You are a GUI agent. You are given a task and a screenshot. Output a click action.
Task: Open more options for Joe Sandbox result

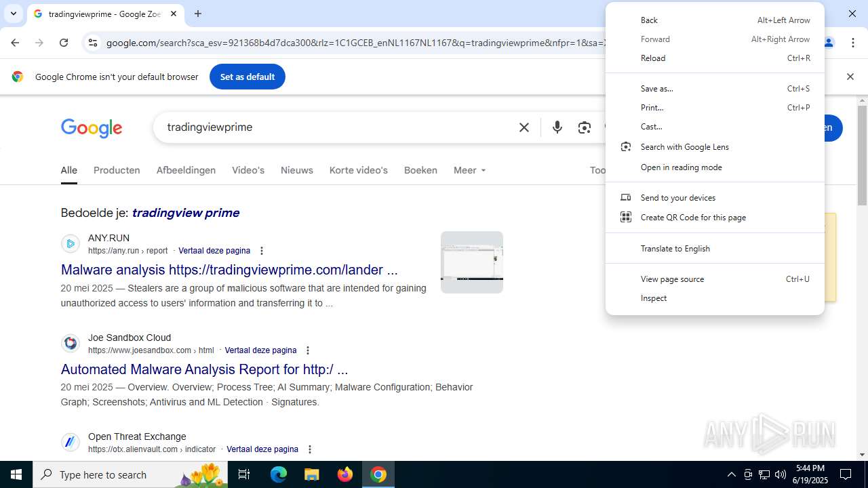coord(308,350)
